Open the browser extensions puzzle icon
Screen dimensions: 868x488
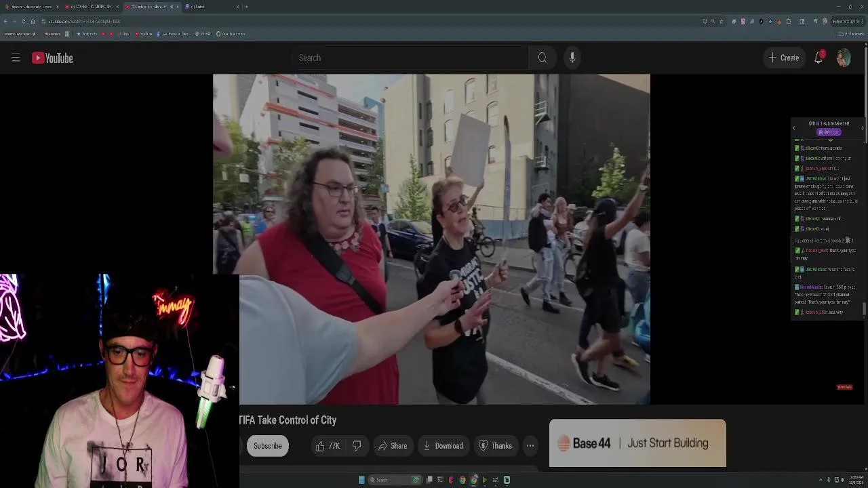[789, 22]
